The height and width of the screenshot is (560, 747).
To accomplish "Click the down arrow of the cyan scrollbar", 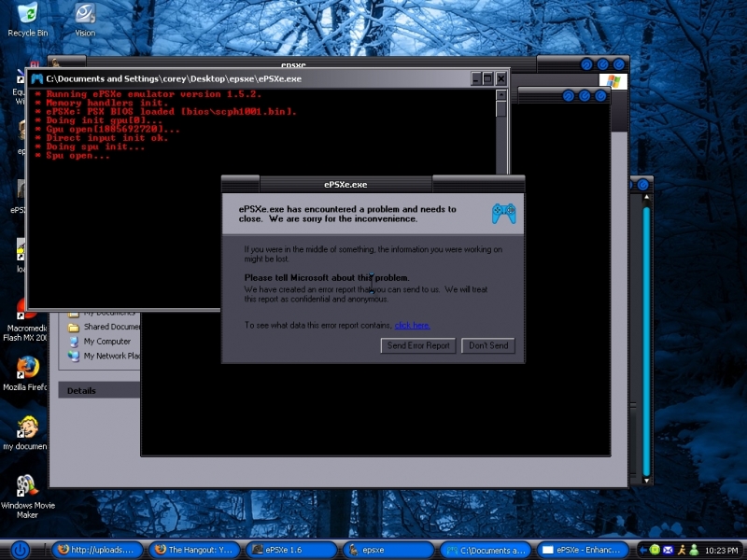I will pyautogui.click(x=646, y=481).
